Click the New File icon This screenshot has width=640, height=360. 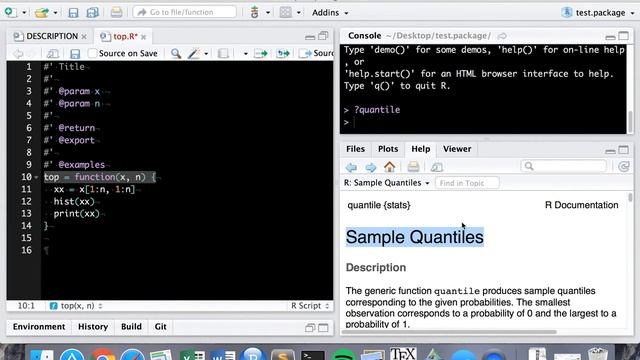pos(11,12)
